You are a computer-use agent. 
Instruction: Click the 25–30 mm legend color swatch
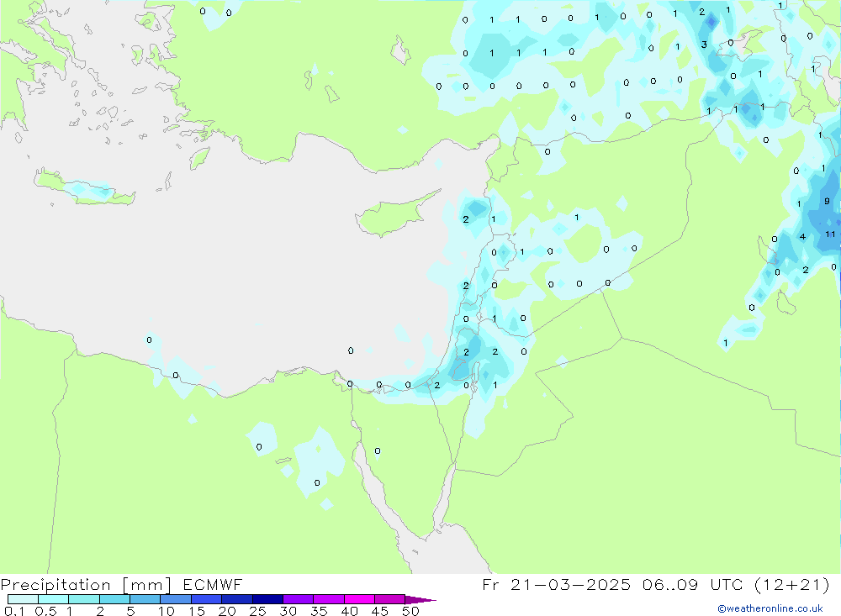click(x=267, y=599)
